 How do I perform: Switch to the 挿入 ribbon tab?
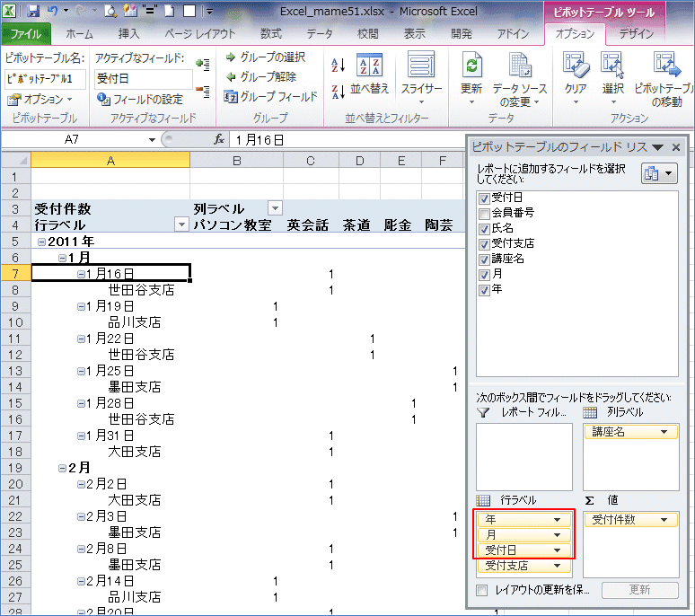[128, 34]
